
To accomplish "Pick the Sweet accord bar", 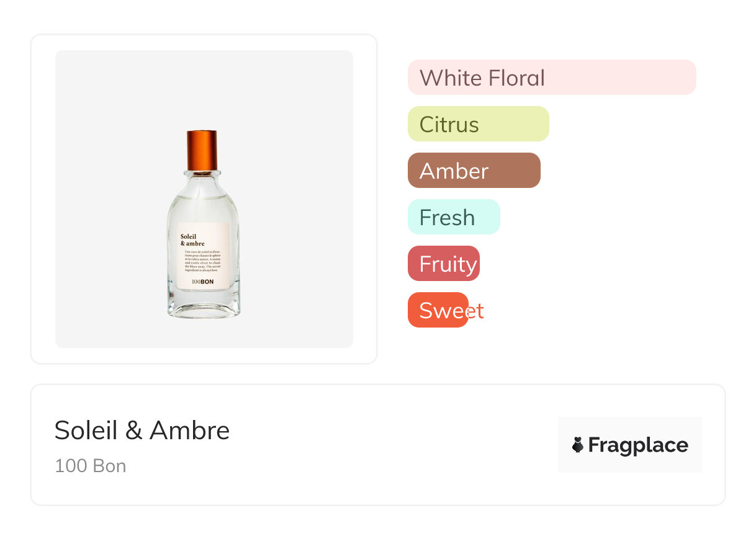I will click(438, 310).
